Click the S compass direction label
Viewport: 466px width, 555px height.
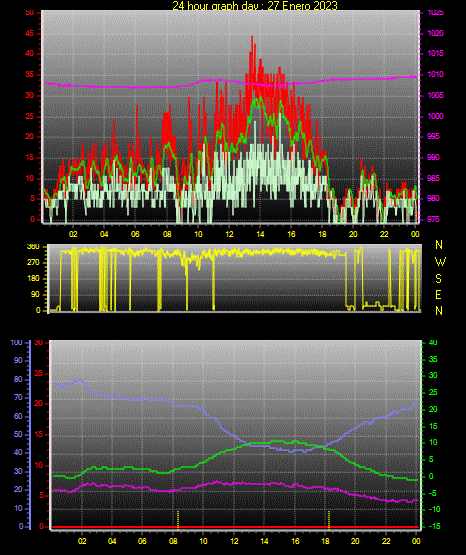439,279
